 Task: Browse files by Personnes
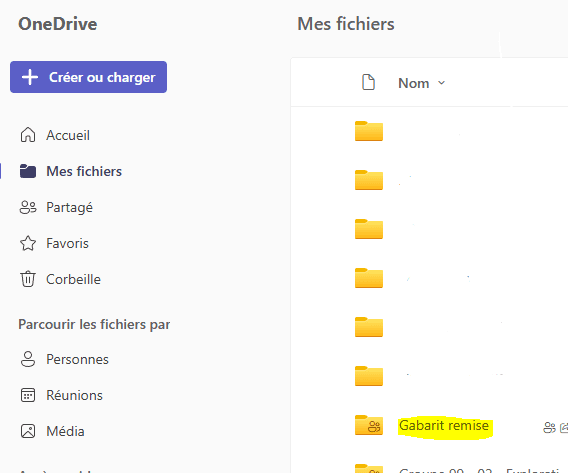[78, 359]
